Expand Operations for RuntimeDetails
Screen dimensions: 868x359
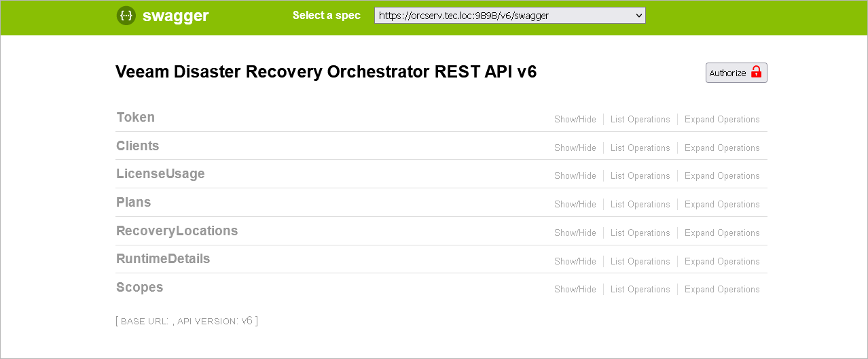[722, 262]
